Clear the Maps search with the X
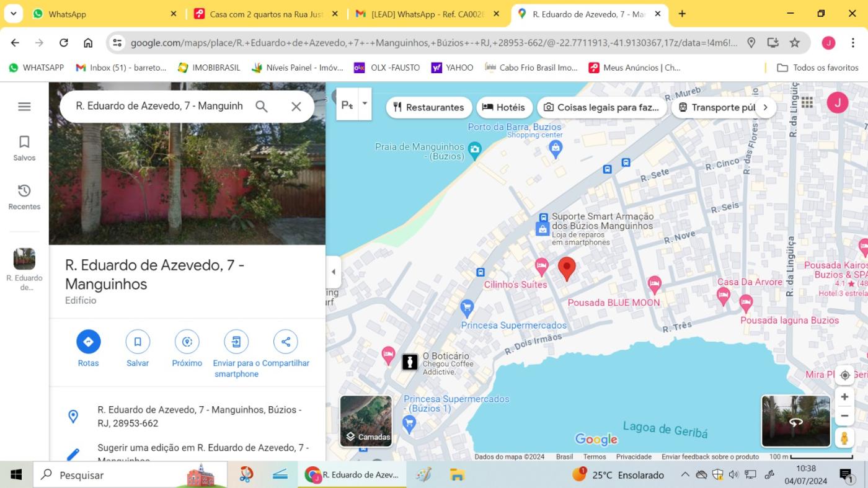The image size is (868, 488). coord(296,107)
